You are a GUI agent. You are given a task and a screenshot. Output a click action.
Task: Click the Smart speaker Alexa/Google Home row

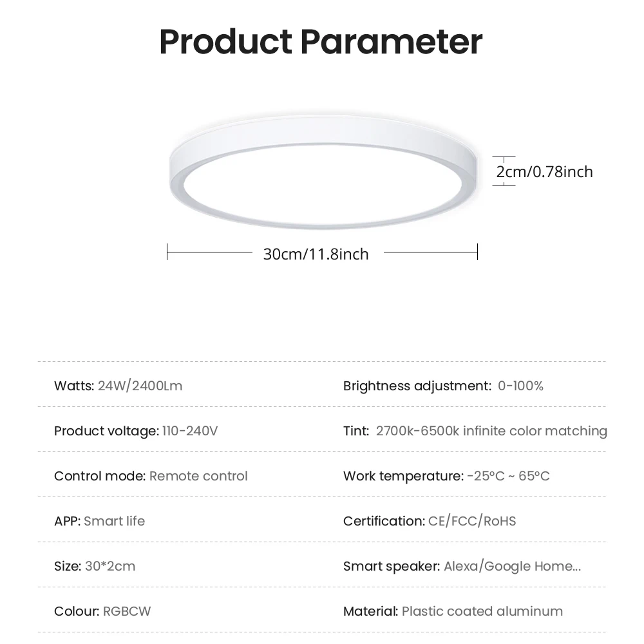click(462, 566)
